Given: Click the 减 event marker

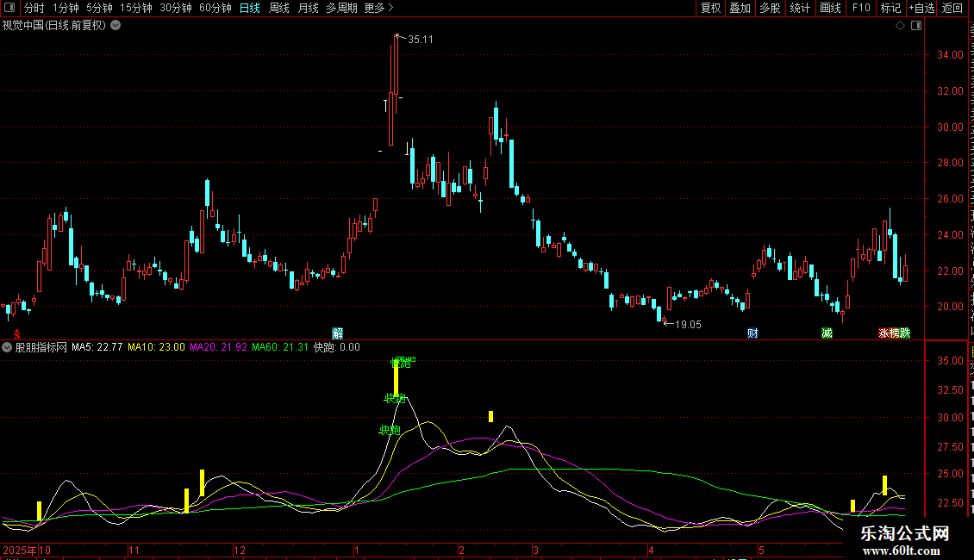Looking at the screenshot, I should coord(827,333).
